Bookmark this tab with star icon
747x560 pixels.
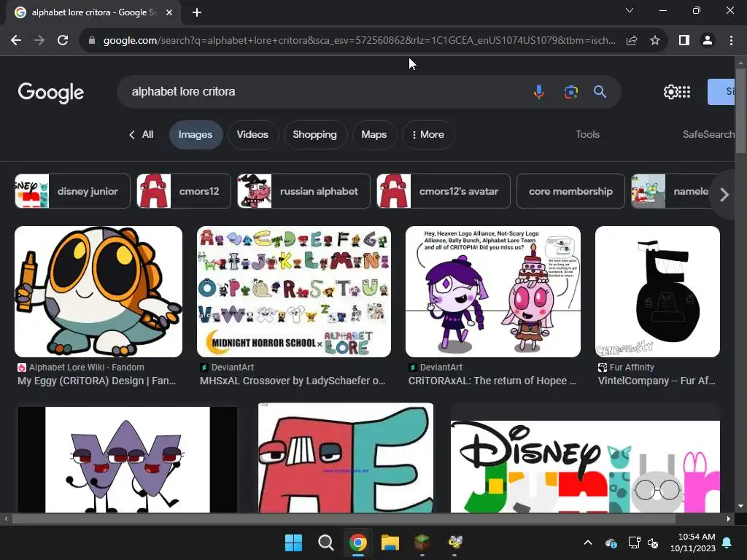[x=655, y=41]
